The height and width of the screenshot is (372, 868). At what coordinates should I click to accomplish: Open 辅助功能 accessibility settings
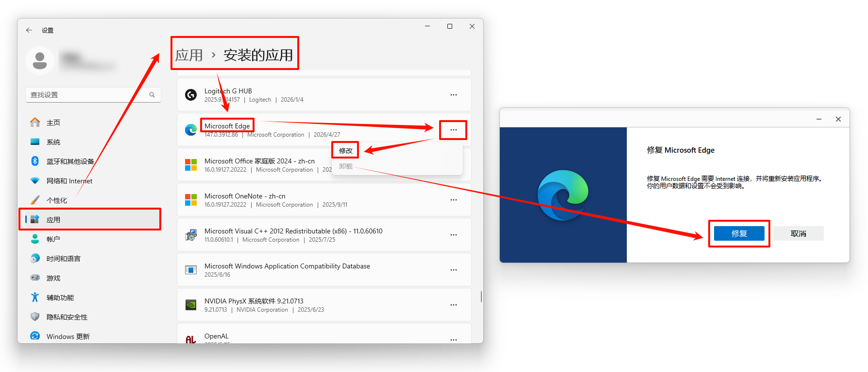coord(60,298)
